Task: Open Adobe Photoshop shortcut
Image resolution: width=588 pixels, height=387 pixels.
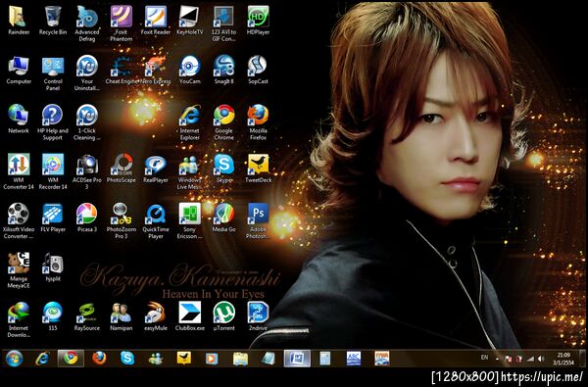Action: pos(258,220)
